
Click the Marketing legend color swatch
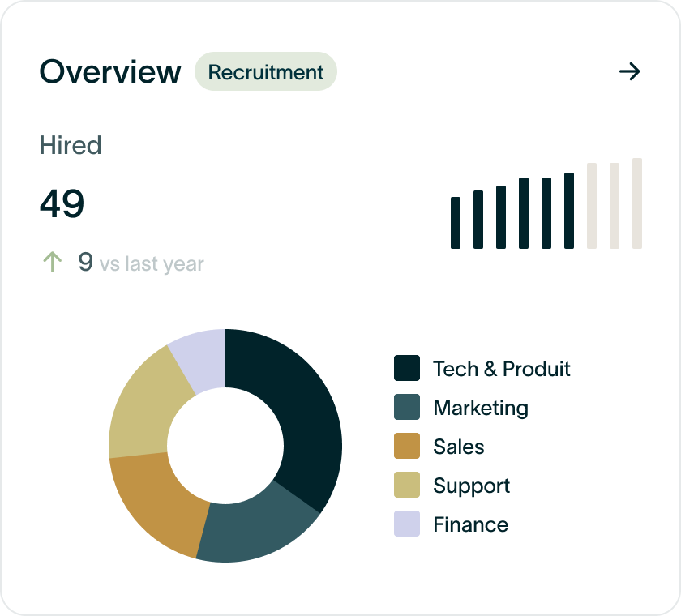(x=407, y=407)
